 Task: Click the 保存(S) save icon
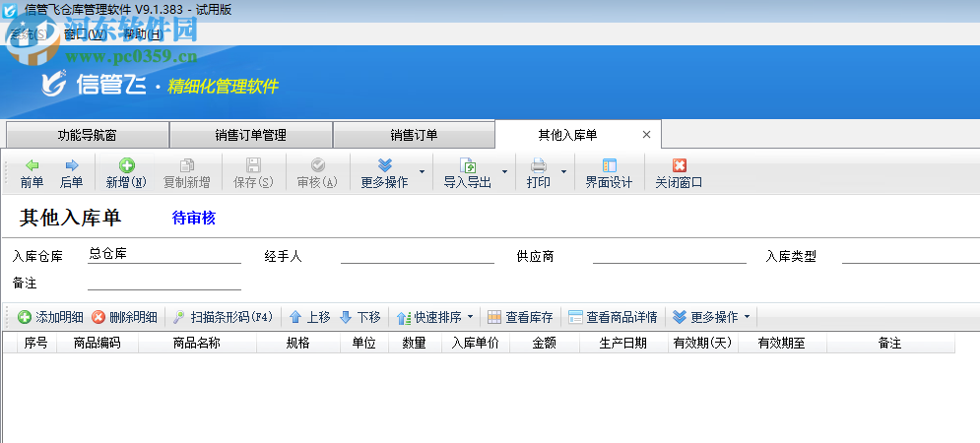coord(253,165)
